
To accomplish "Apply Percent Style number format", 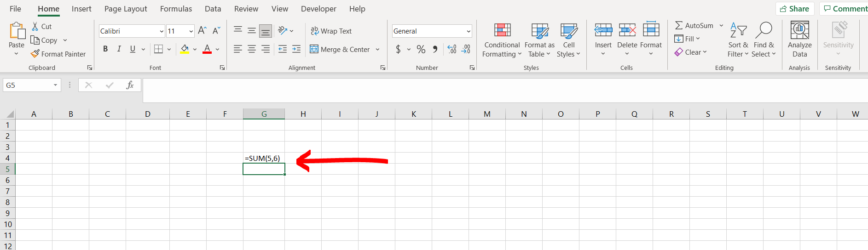I will [x=421, y=49].
